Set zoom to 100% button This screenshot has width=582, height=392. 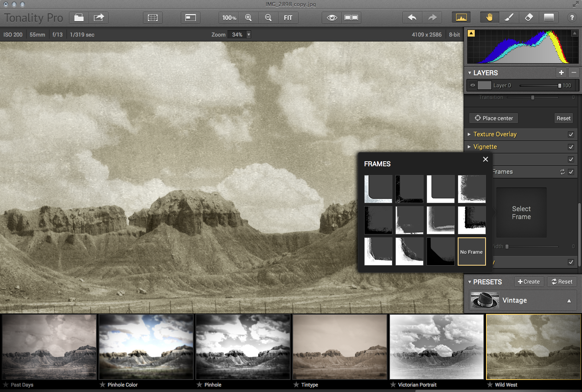229,17
